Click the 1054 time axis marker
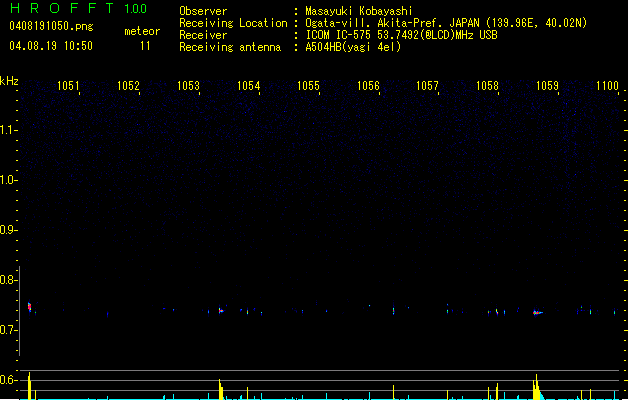Viewport: 629px width, 400px height. click(248, 85)
